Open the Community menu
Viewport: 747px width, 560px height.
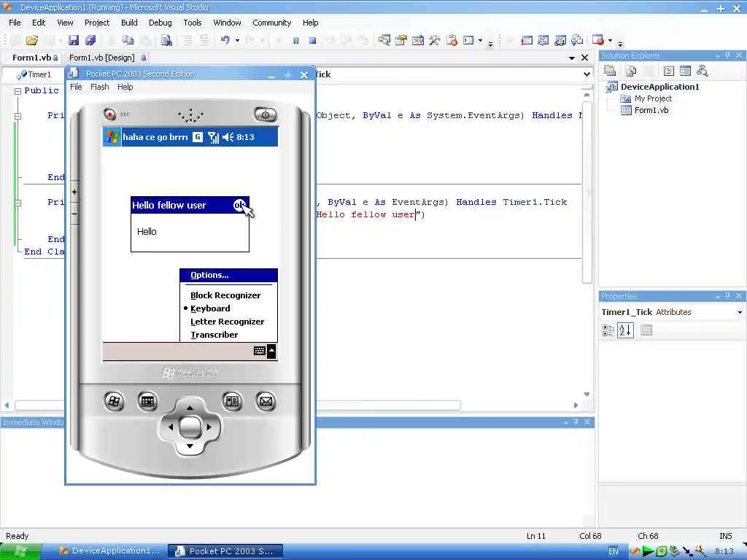pos(271,23)
